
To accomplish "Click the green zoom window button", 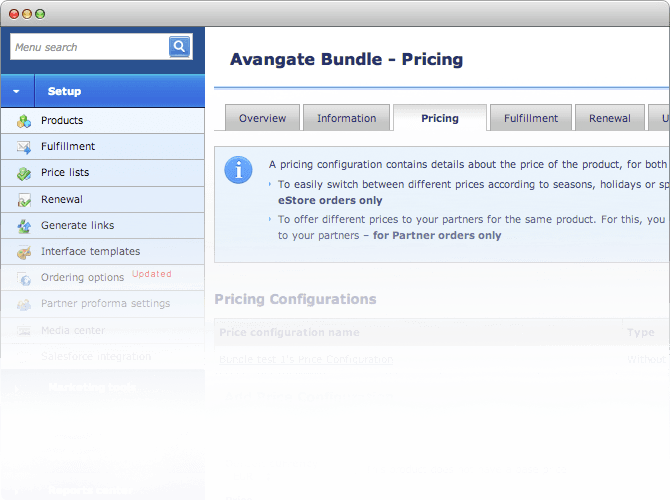I will 40,14.
